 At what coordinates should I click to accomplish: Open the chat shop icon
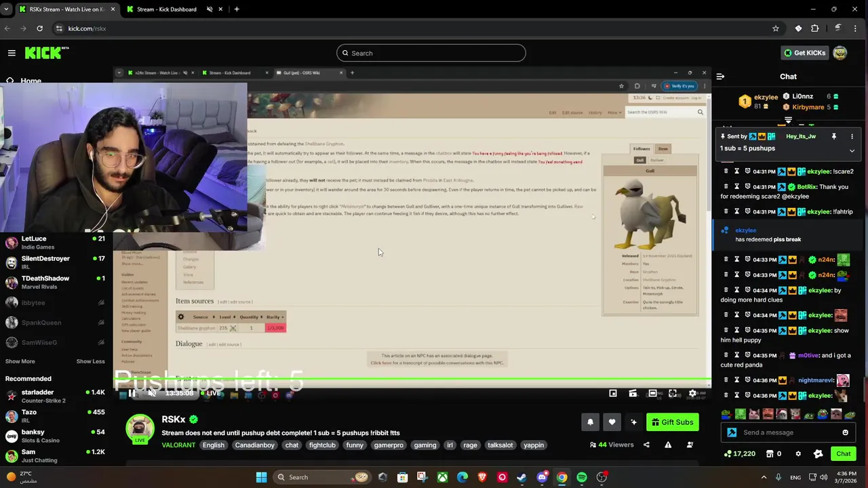(770, 453)
